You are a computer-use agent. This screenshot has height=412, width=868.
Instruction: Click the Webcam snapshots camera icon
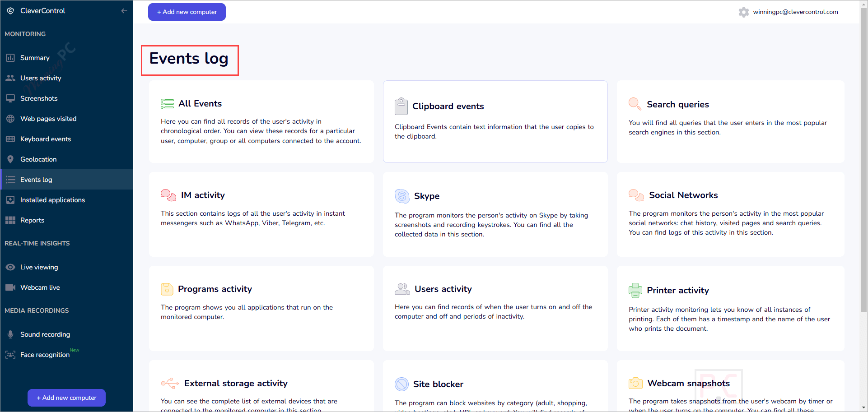coord(635,383)
